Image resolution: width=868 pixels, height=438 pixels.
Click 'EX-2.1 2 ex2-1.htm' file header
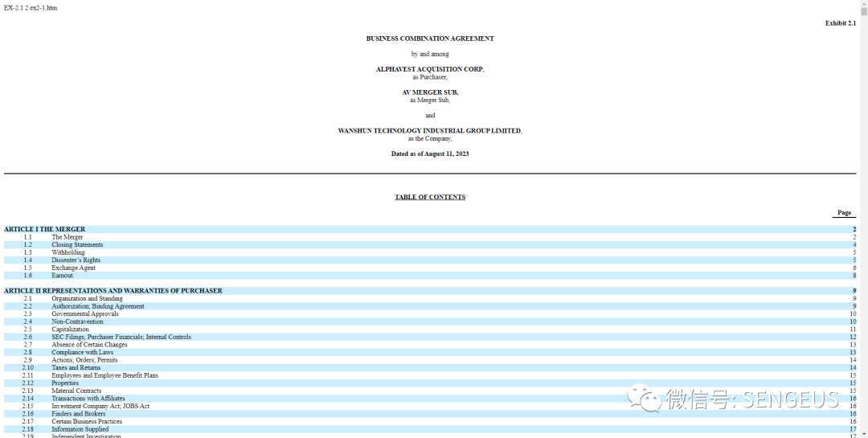pyautogui.click(x=31, y=8)
